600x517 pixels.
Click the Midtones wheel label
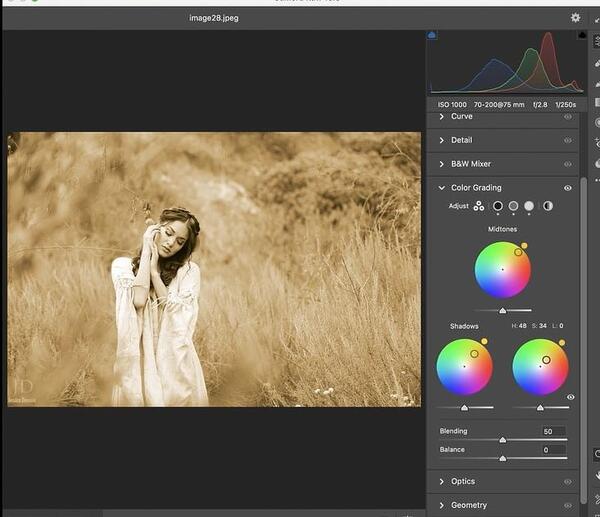[x=502, y=229]
